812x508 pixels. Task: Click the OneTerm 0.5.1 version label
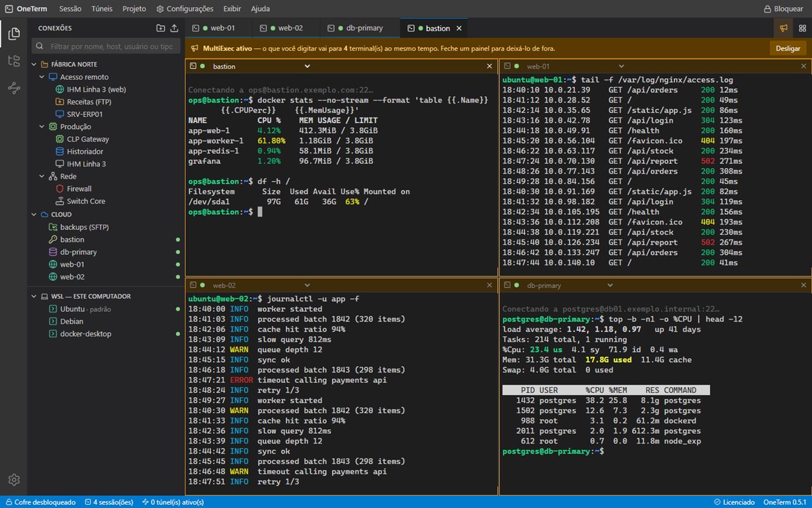click(x=784, y=502)
